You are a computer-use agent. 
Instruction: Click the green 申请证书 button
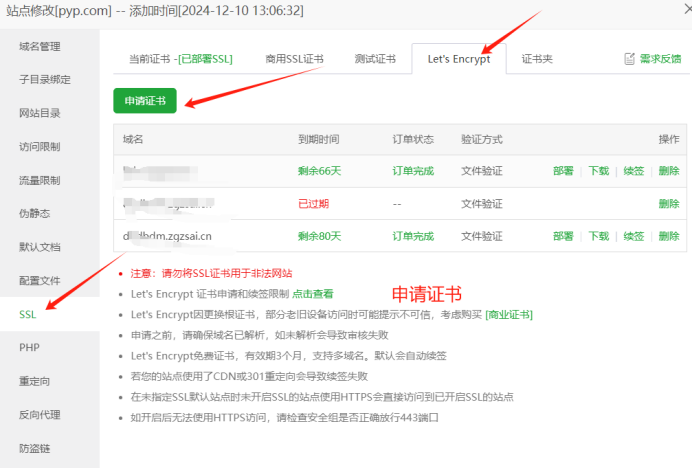point(145,101)
